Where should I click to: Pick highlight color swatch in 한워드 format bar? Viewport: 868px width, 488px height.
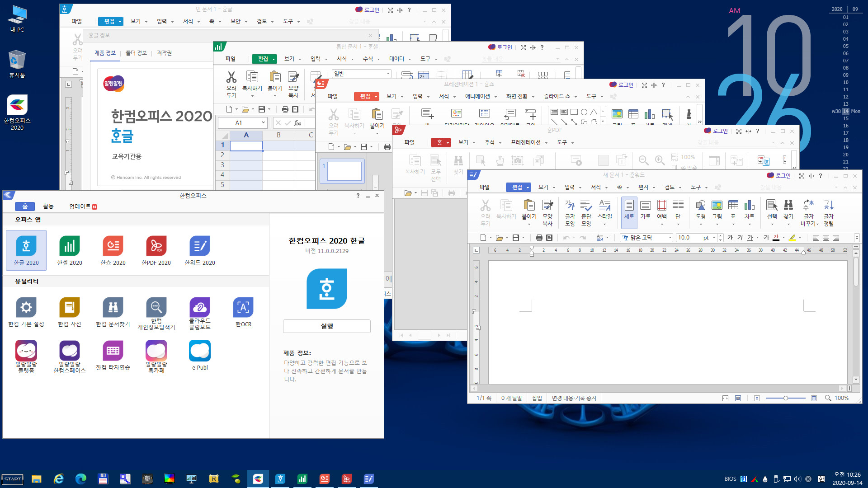793,238
